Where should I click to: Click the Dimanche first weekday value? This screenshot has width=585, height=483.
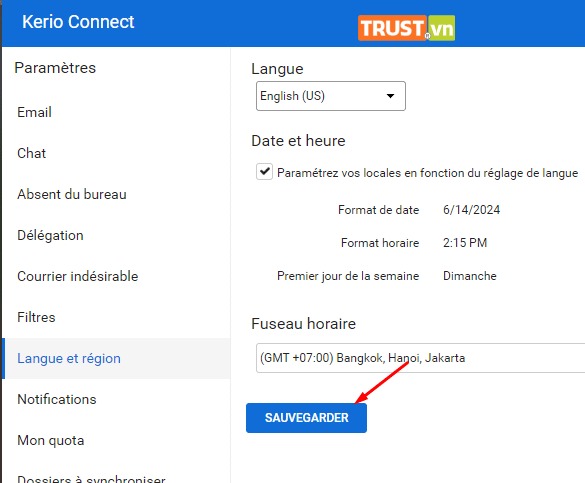pyautogui.click(x=470, y=276)
